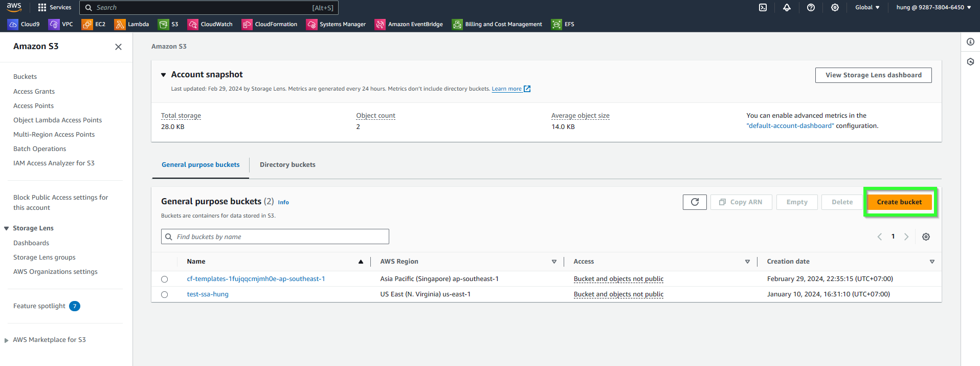Screen dimensions: 980x366
Task: Open Storage Lens groups
Action: (44, 257)
